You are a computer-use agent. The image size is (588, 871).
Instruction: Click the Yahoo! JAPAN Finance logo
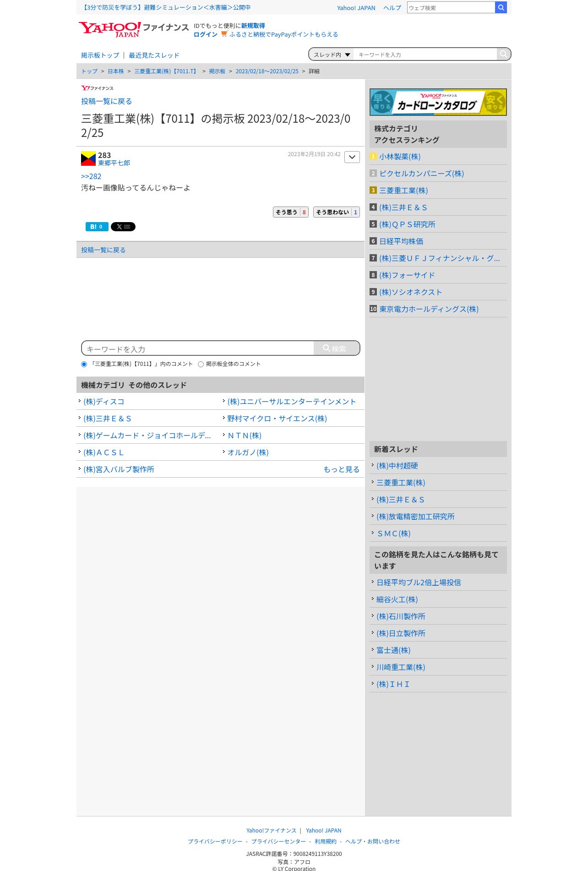coord(133,29)
